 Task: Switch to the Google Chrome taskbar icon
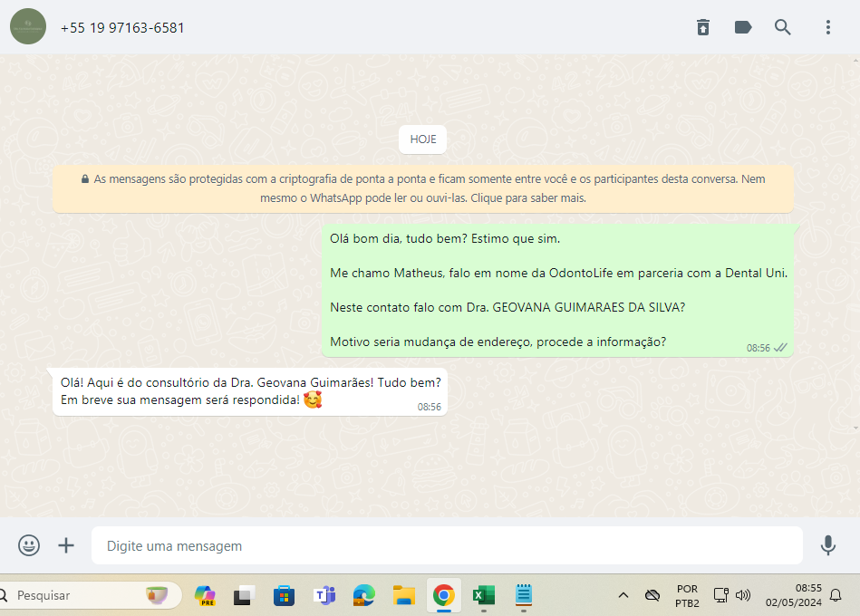444,595
